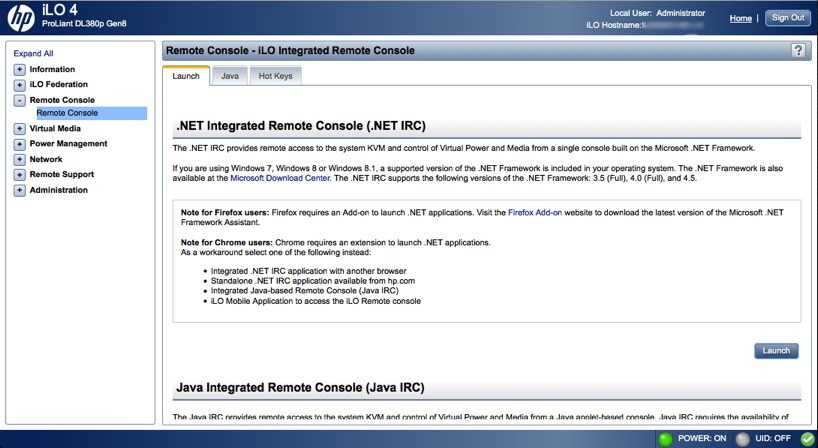The height and width of the screenshot is (448, 818).
Task: Click the 'Java Integrated Remote Console (Java IRC)' heading
Action: coord(300,388)
